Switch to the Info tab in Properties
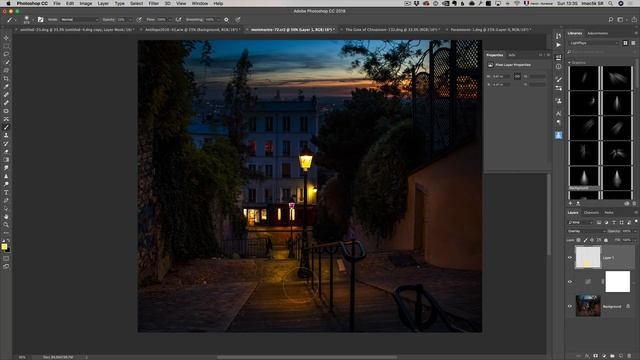The height and width of the screenshot is (360, 640). (x=511, y=55)
